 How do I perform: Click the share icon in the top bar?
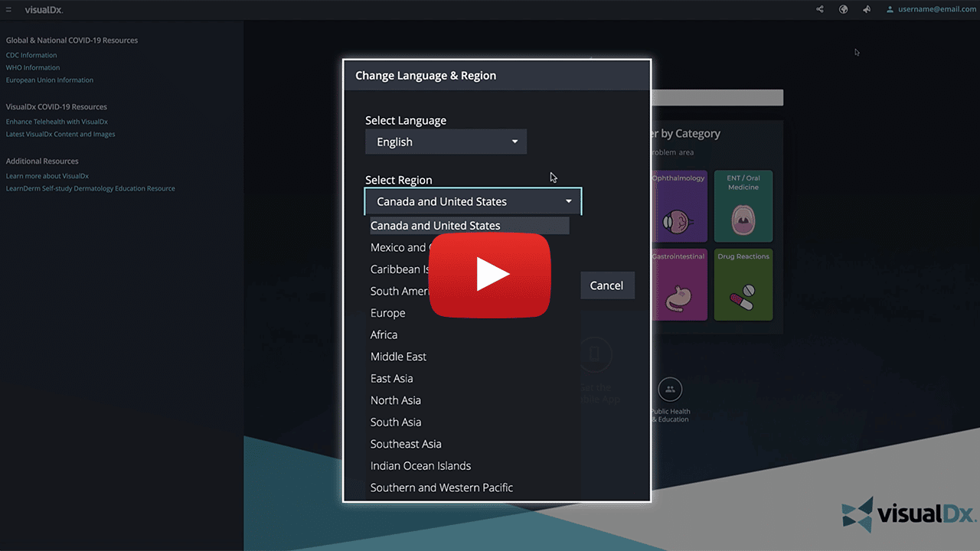[x=819, y=9]
